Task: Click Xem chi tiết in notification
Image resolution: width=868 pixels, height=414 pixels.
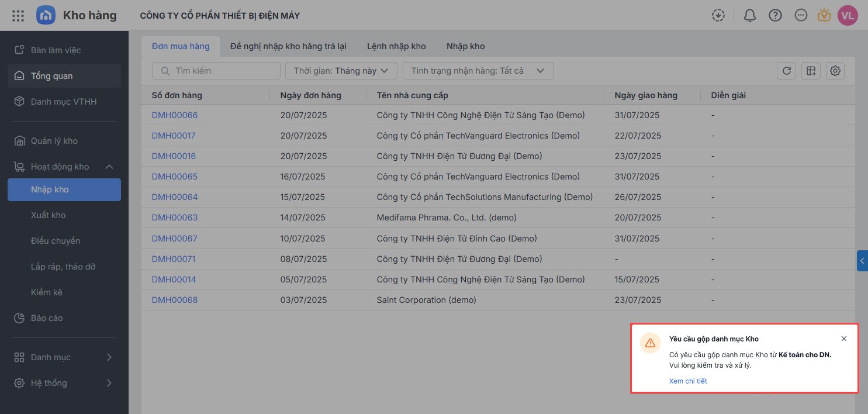Action: (x=688, y=381)
